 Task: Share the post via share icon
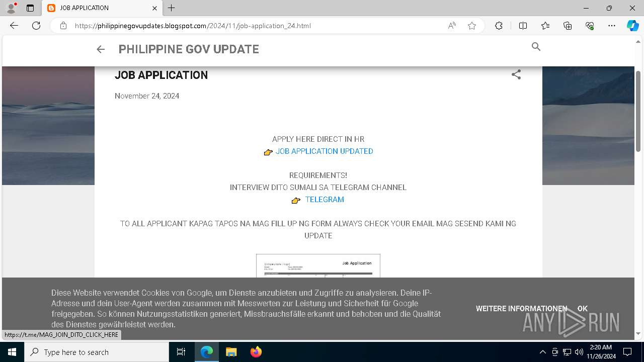tap(516, 74)
